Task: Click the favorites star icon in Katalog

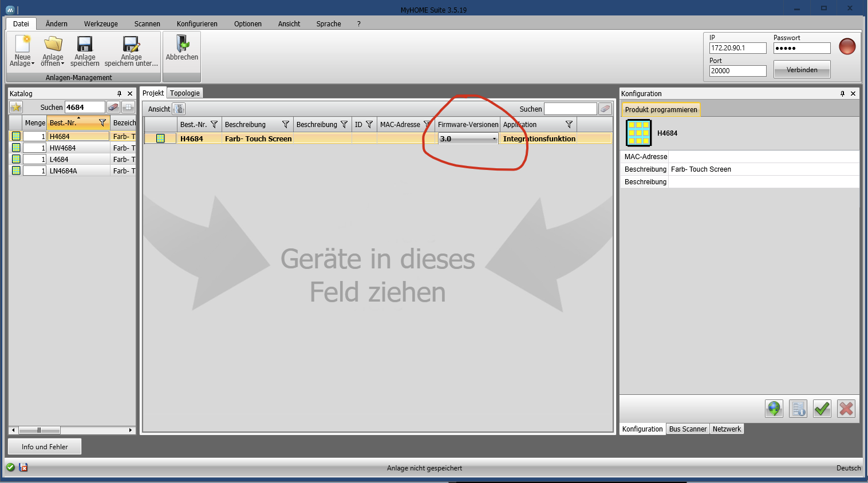Action: 16,108
